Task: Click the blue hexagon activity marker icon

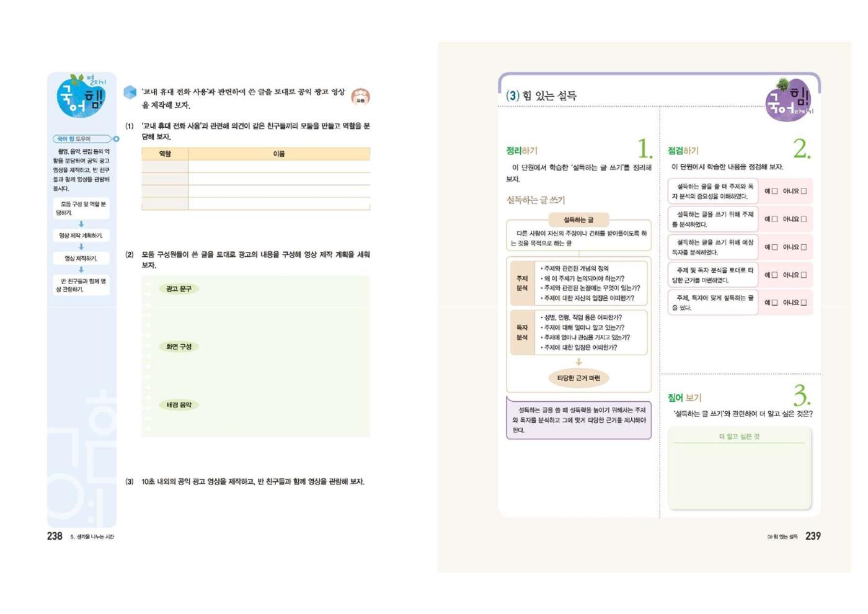Action: [x=130, y=92]
